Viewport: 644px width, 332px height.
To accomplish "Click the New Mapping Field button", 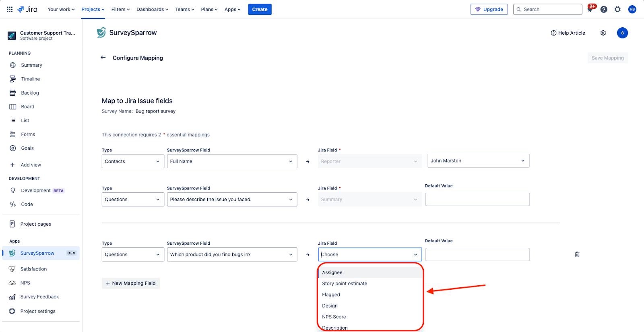I will 131,283.
